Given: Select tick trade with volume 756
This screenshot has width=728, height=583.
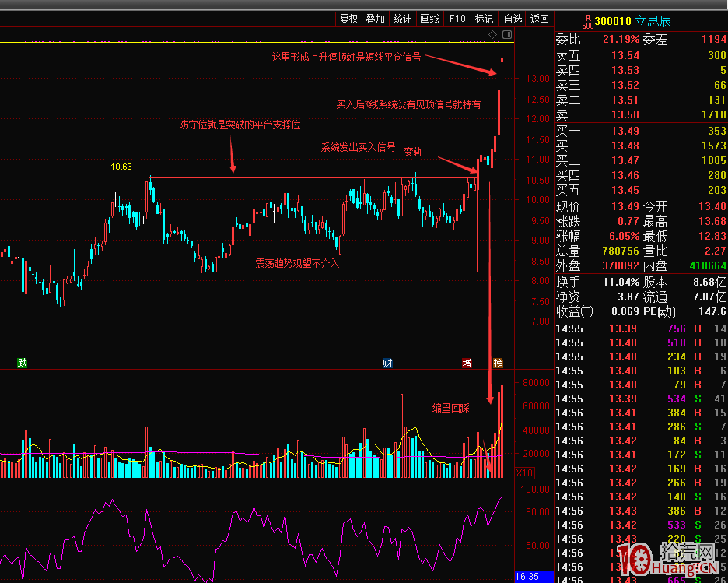Looking at the screenshot, I should (x=641, y=329).
